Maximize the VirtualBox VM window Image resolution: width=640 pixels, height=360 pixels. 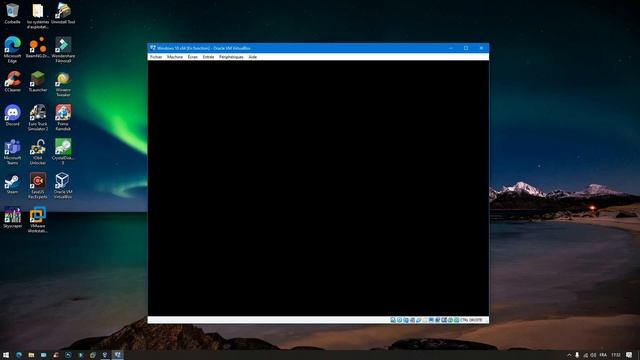466,48
